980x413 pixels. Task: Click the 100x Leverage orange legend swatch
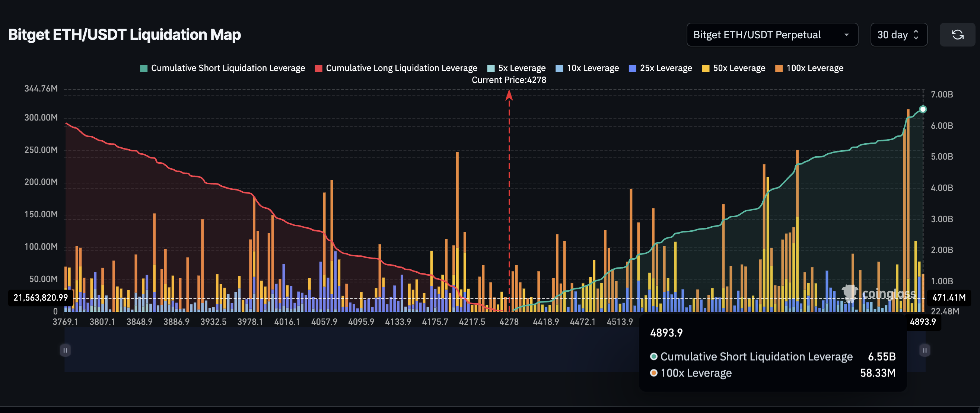[x=779, y=68]
